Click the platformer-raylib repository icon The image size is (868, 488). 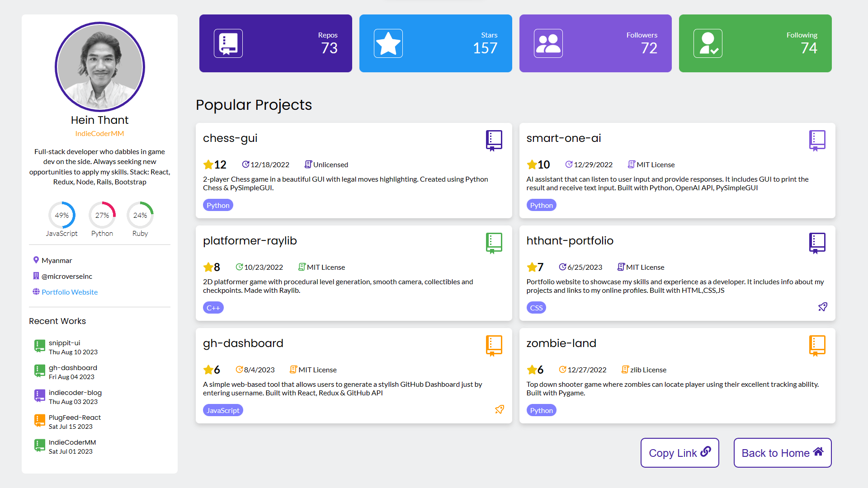tap(494, 243)
